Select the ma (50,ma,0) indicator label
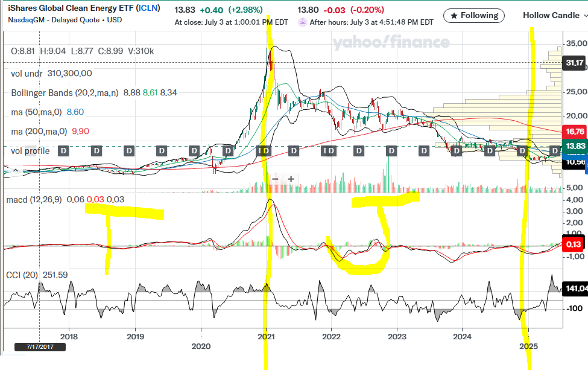Screen dimensions: 588x370 pyautogui.click(x=36, y=112)
